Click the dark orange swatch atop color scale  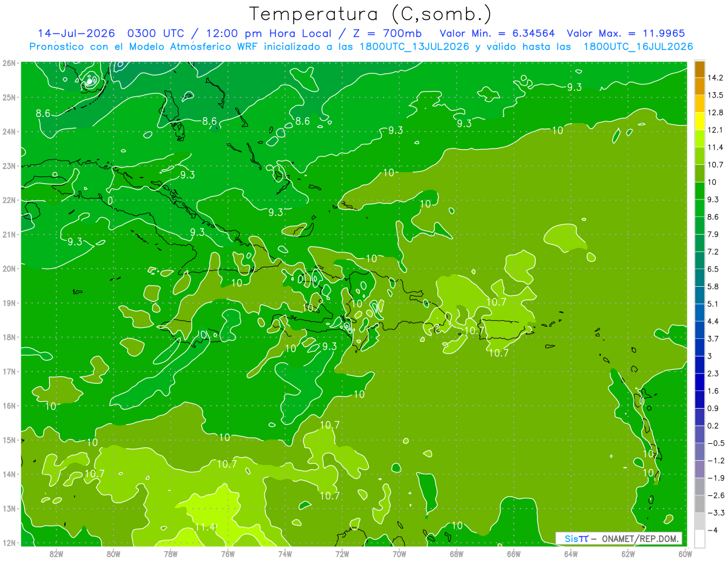[699, 70]
